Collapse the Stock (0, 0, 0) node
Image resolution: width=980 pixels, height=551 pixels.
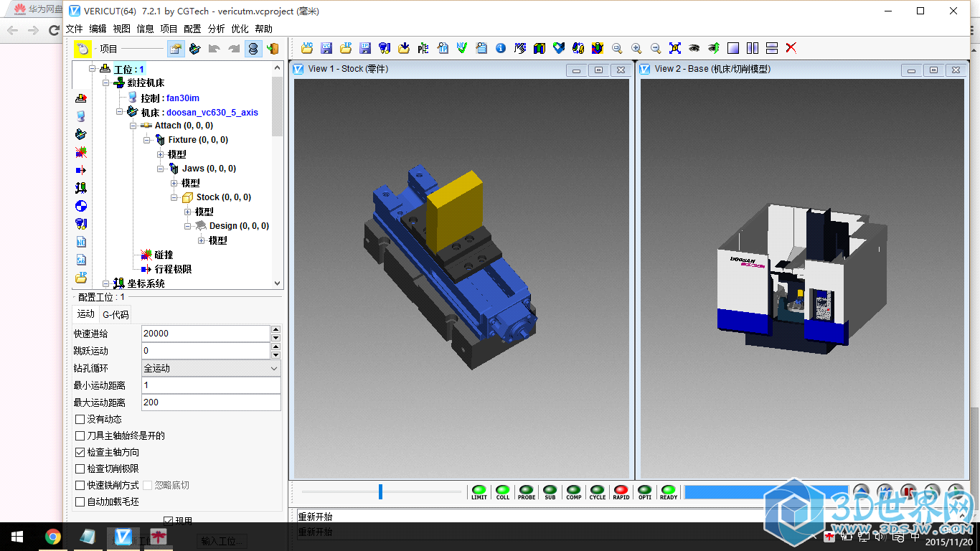pyautogui.click(x=174, y=197)
